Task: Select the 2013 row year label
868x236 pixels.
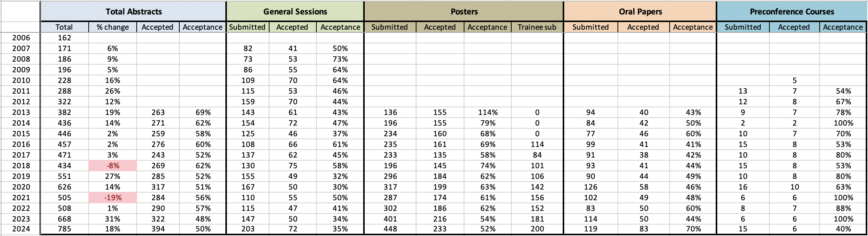Action: pos(21,112)
